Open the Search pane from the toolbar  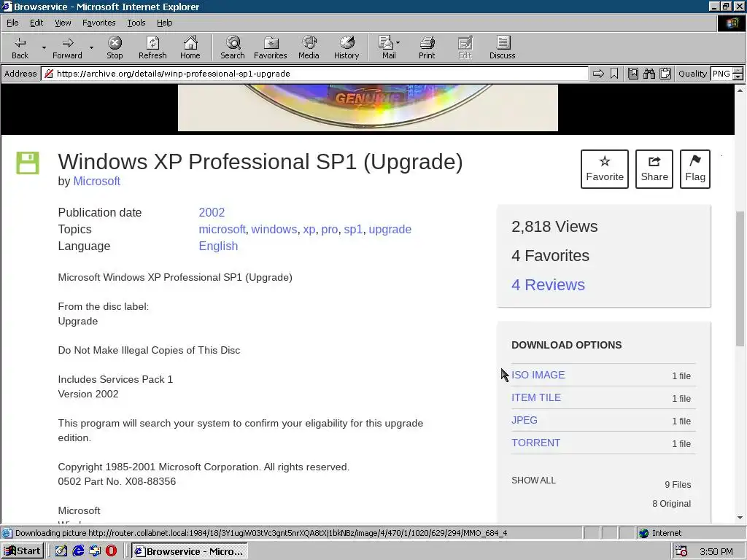(x=233, y=47)
